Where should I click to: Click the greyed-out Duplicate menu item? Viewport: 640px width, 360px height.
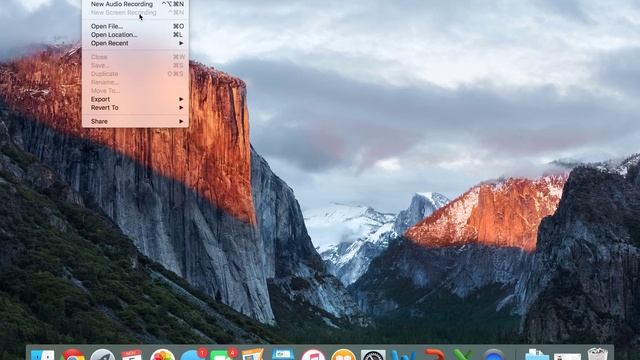pyautogui.click(x=135, y=74)
